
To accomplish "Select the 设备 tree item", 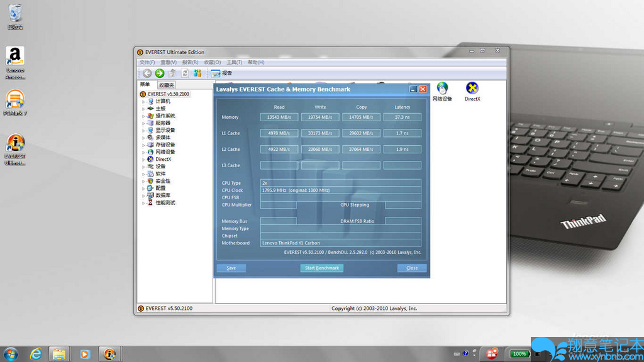I will tap(160, 167).
